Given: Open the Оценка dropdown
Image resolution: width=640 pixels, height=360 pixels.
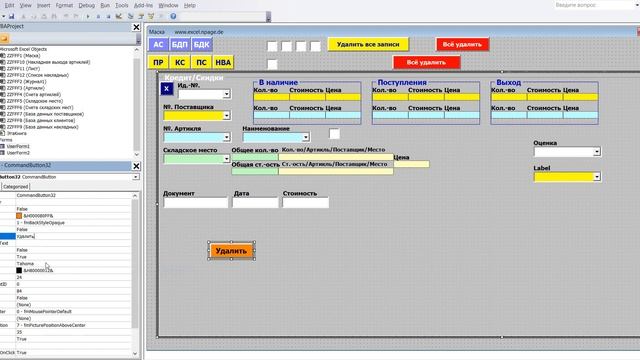Looking at the screenshot, I should point(597,152).
